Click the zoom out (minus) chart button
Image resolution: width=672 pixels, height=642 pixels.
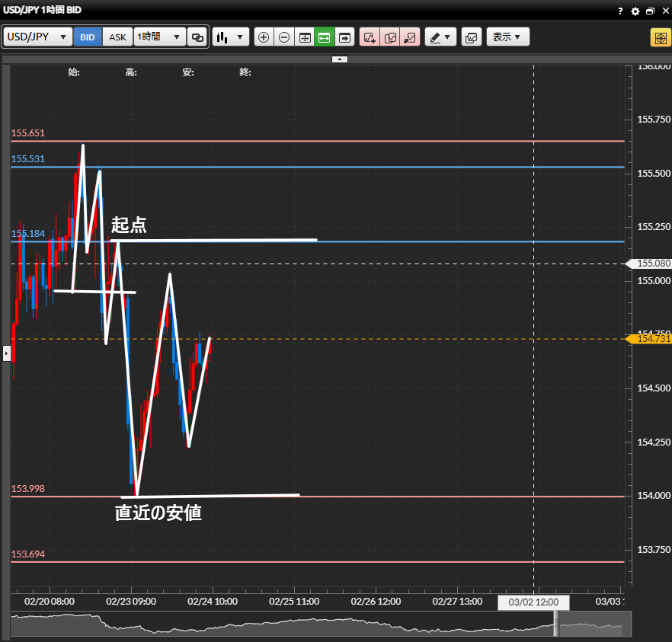click(x=284, y=37)
